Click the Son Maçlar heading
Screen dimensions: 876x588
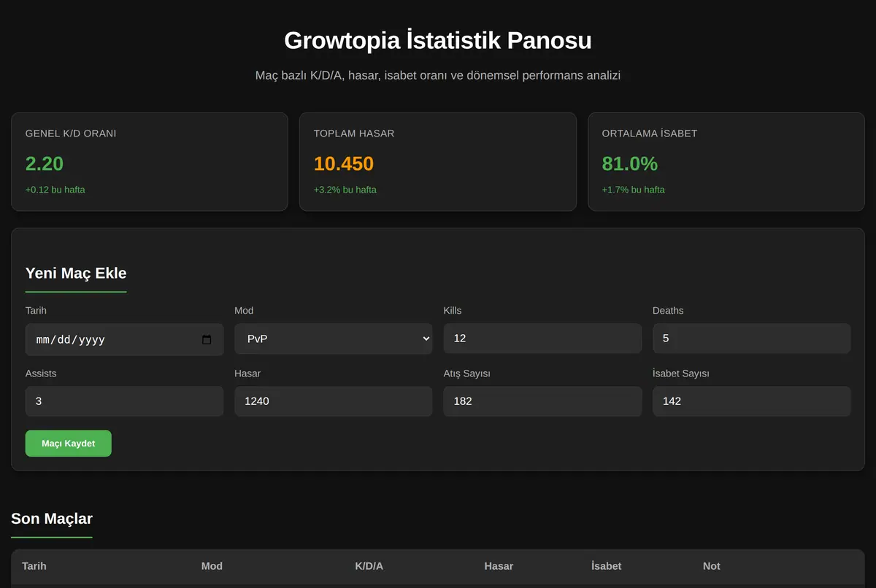click(x=52, y=519)
